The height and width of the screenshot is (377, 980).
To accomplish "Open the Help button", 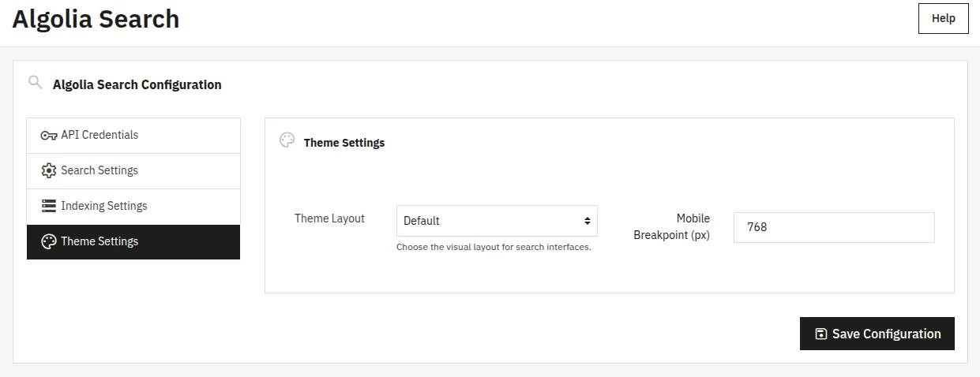I will [x=944, y=18].
